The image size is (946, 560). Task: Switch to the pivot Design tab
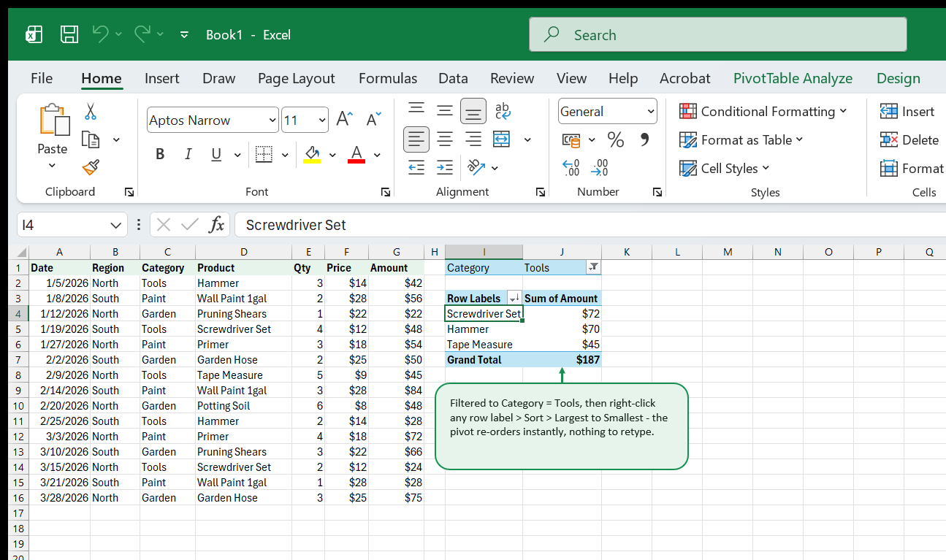pos(898,78)
